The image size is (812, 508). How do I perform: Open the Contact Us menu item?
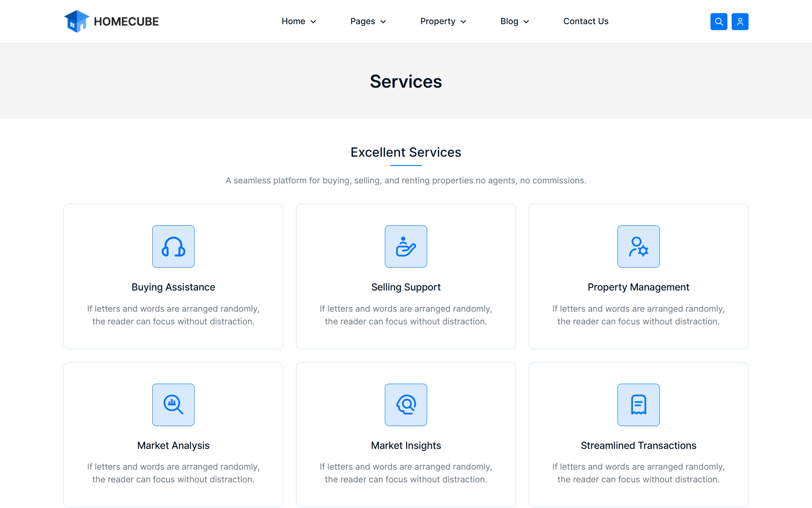(586, 21)
